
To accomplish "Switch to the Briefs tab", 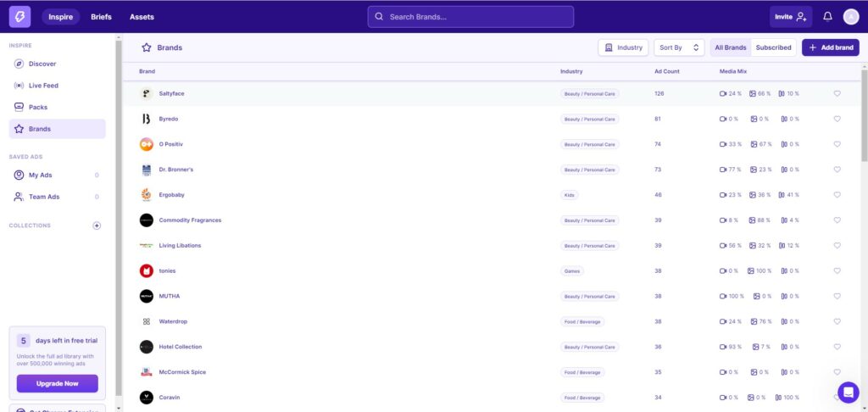I will (102, 17).
